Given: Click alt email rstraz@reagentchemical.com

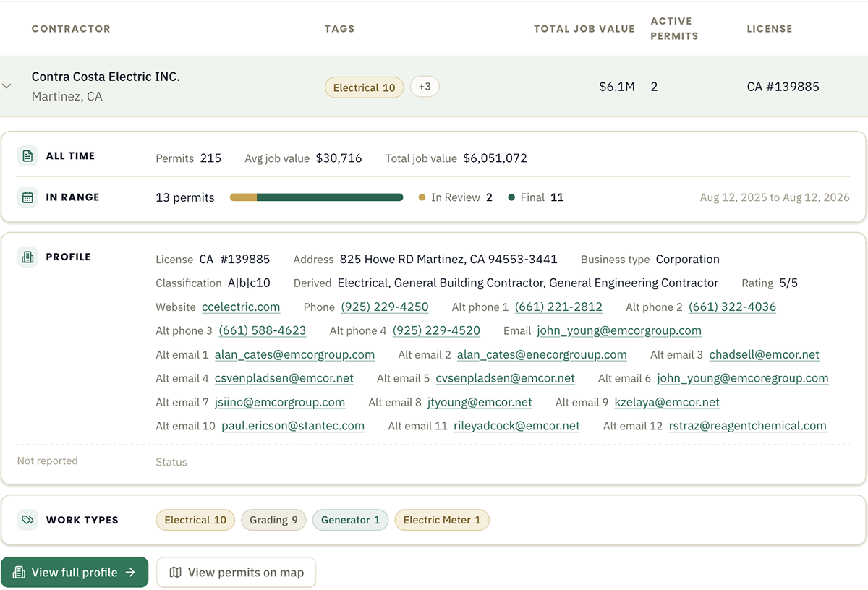Looking at the screenshot, I should pos(747,426).
